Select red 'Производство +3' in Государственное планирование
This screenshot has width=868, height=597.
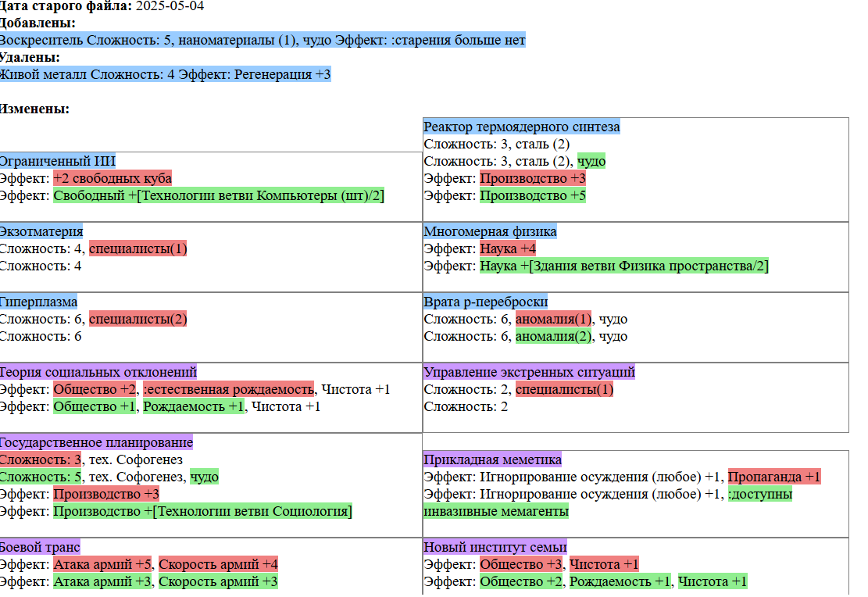[106, 494]
